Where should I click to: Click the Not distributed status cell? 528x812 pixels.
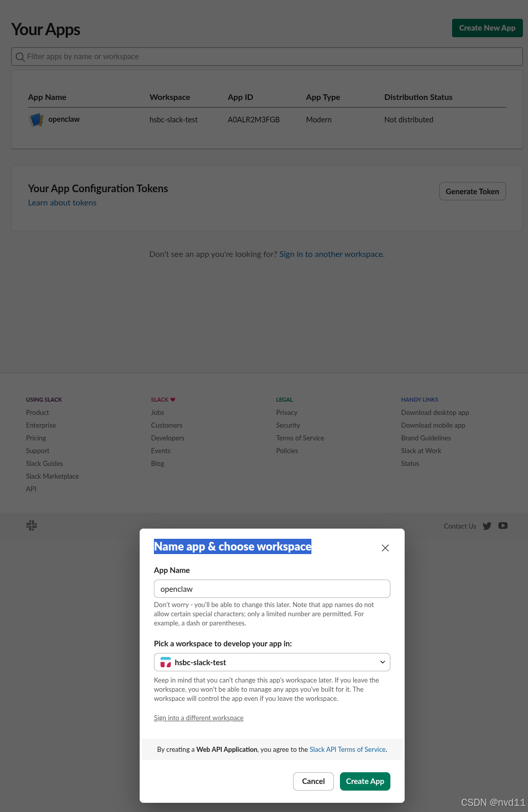[409, 120]
